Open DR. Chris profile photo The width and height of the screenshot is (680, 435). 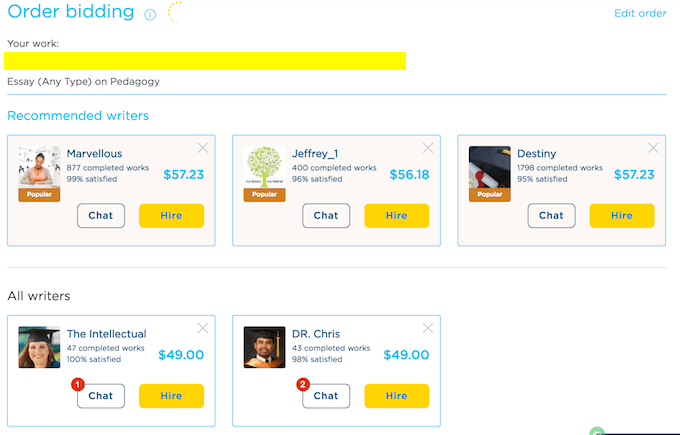pyautogui.click(x=265, y=347)
